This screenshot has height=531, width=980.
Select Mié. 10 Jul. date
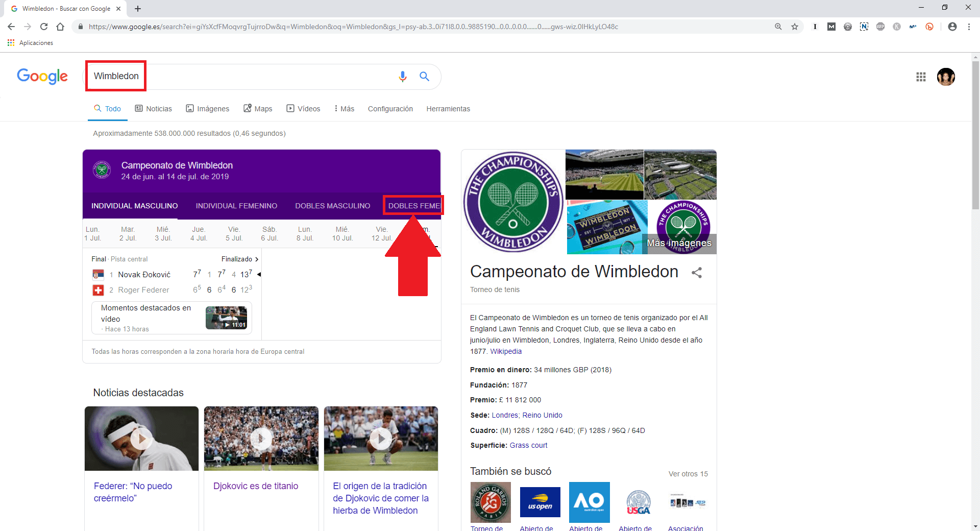[x=342, y=234]
